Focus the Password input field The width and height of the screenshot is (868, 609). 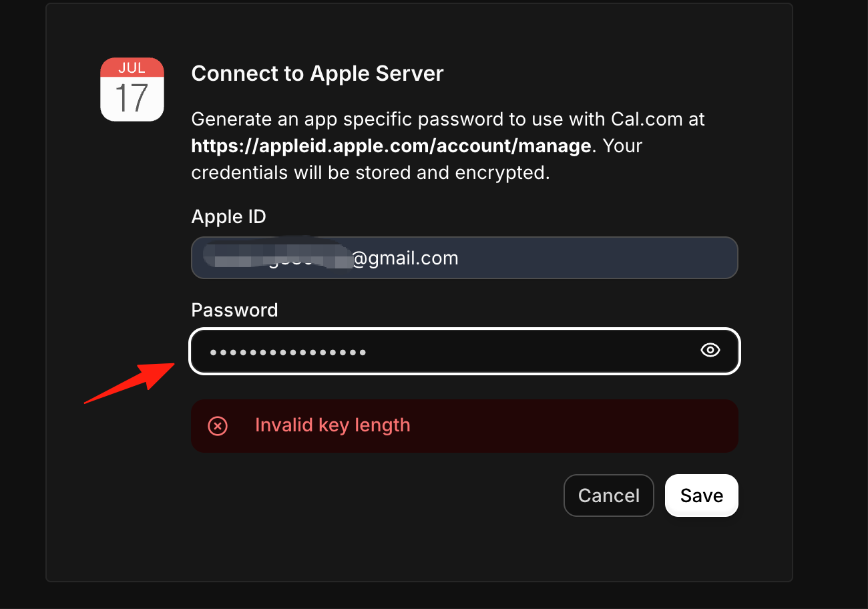pyautogui.click(x=465, y=351)
